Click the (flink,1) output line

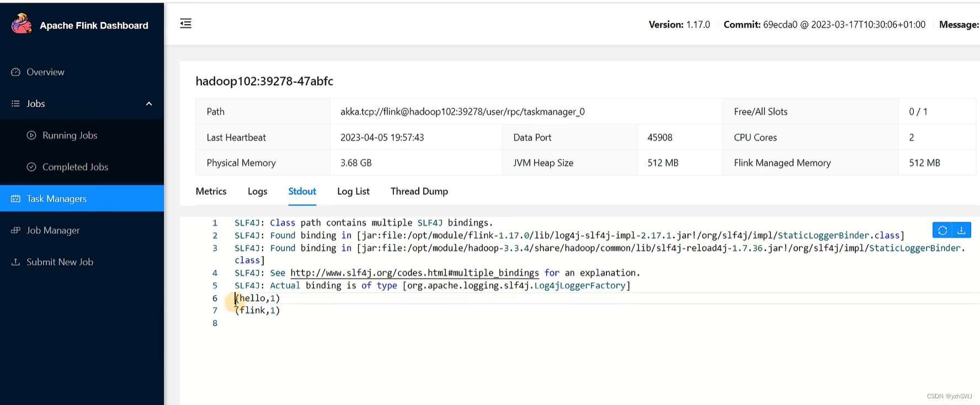(257, 310)
